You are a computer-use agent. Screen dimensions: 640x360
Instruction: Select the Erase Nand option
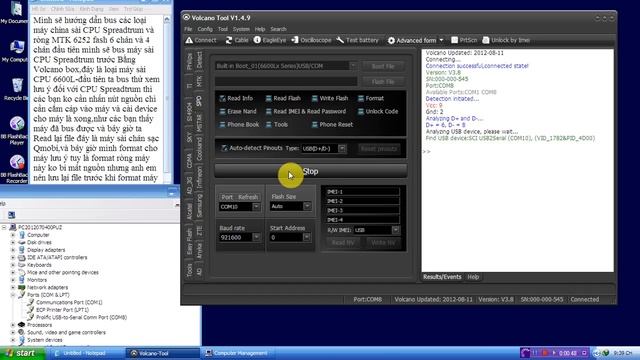[238, 111]
